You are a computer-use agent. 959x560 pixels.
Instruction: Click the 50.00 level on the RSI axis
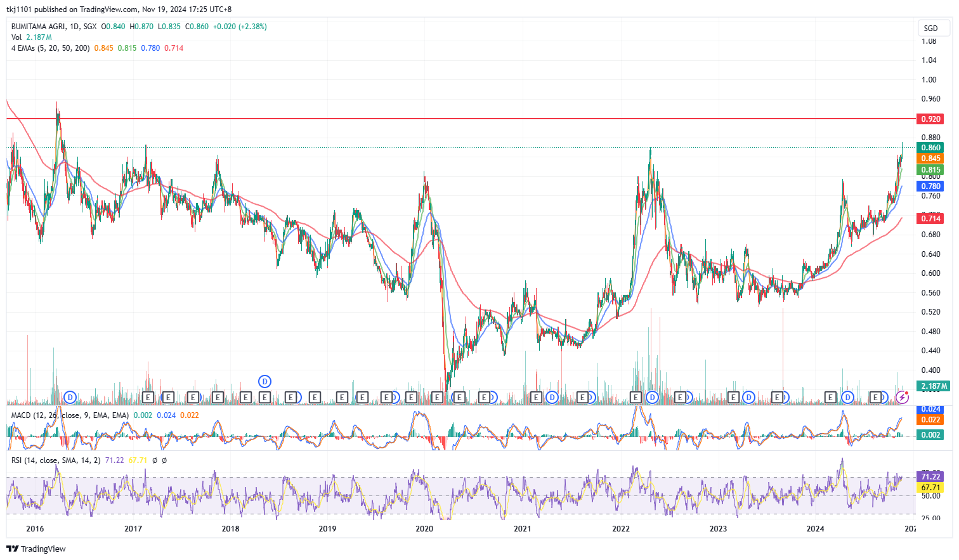click(x=930, y=496)
